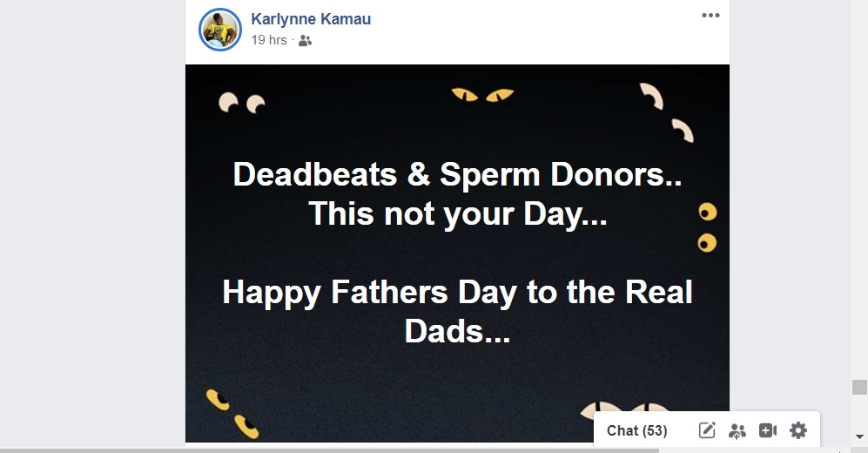Click the yellow cat eyes at image top center

[x=482, y=95]
